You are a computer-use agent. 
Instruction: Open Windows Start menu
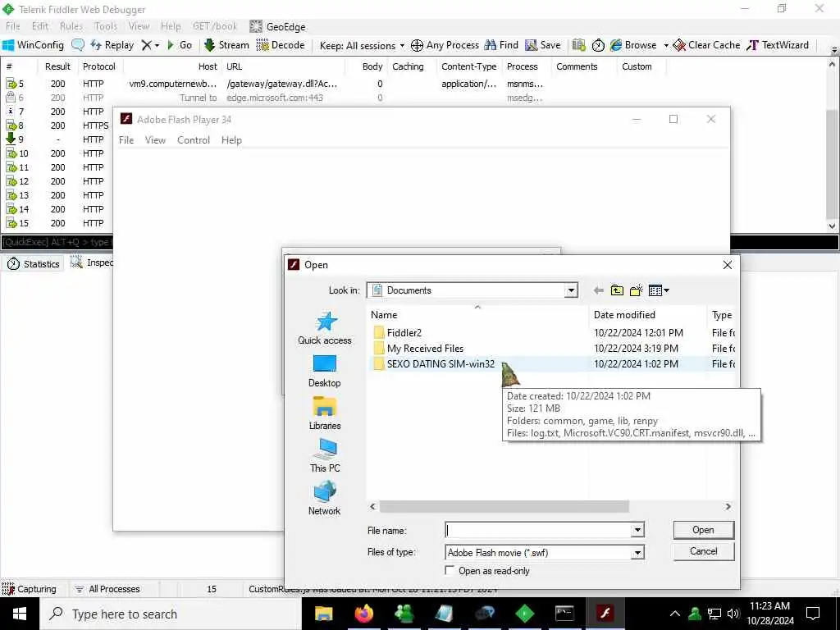point(20,614)
